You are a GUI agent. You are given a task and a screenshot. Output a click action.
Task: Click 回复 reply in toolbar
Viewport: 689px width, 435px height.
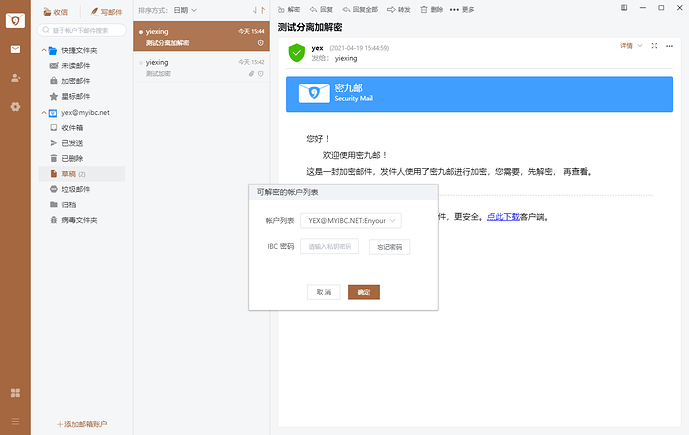tap(321, 10)
